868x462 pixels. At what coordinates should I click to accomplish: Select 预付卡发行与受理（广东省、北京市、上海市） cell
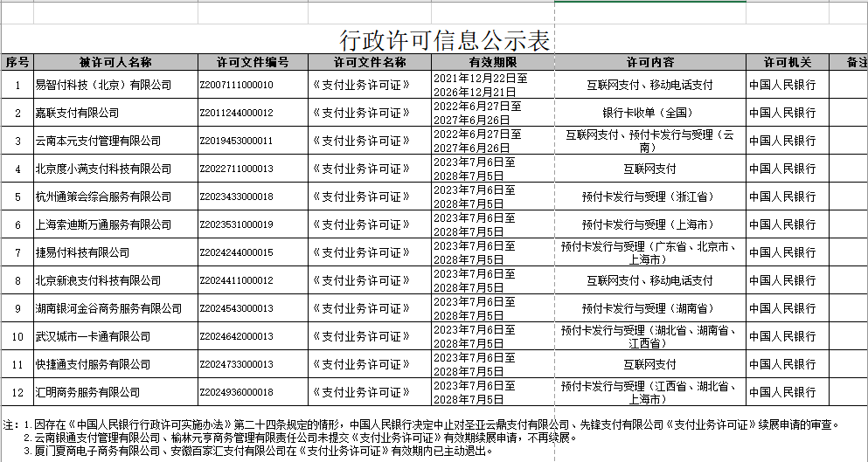pyautogui.click(x=649, y=252)
